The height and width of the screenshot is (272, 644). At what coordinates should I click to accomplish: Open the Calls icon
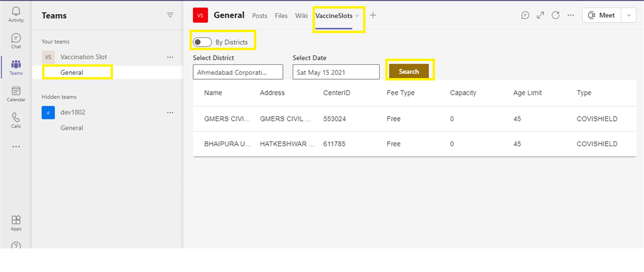pos(16,120)
